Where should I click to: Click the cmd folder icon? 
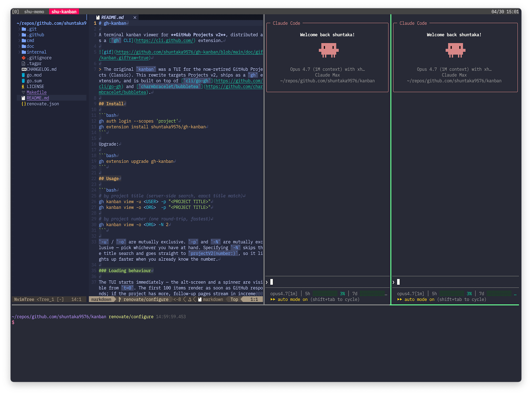[24, 40]
